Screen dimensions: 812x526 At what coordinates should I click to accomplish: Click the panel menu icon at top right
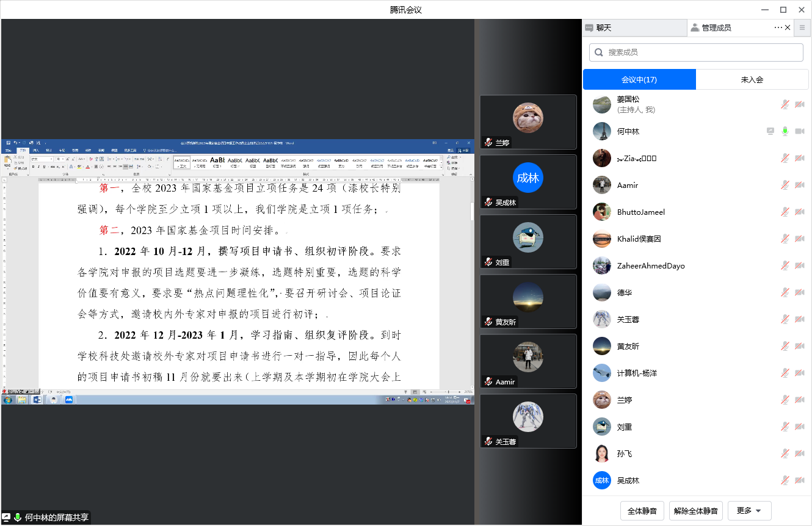pyautogui.click(x=802, y=27)
